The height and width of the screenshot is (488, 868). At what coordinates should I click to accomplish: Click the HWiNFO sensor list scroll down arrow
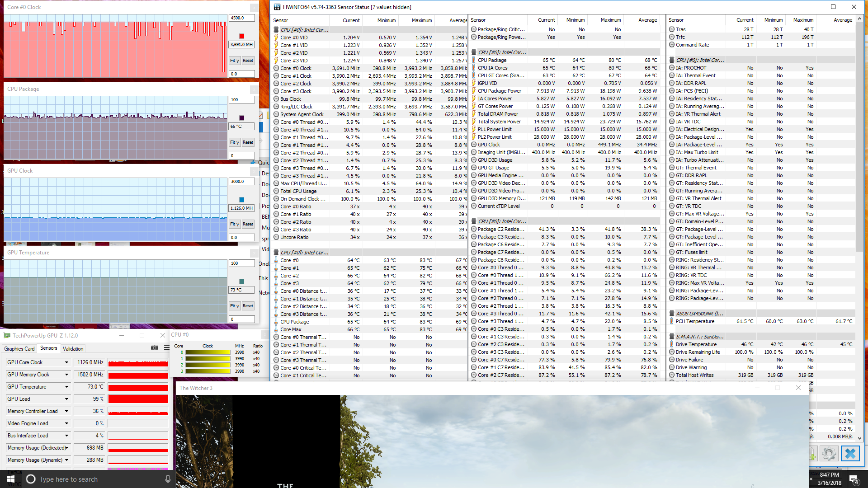point(859,438)
